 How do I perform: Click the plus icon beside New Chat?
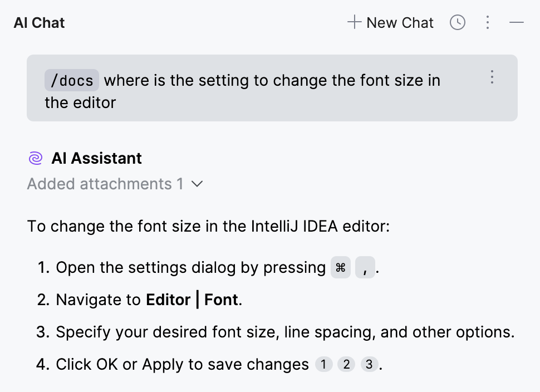click(x=354, y=22)
